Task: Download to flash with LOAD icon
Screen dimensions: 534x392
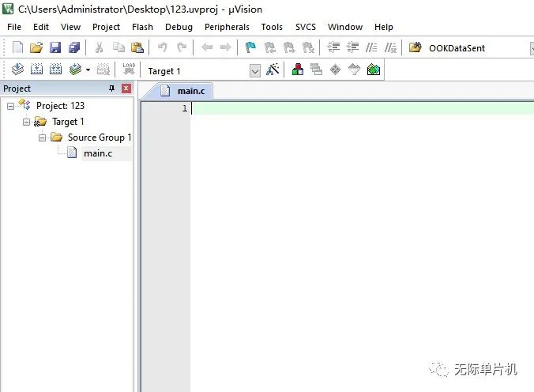Action: tap(129, 69)
